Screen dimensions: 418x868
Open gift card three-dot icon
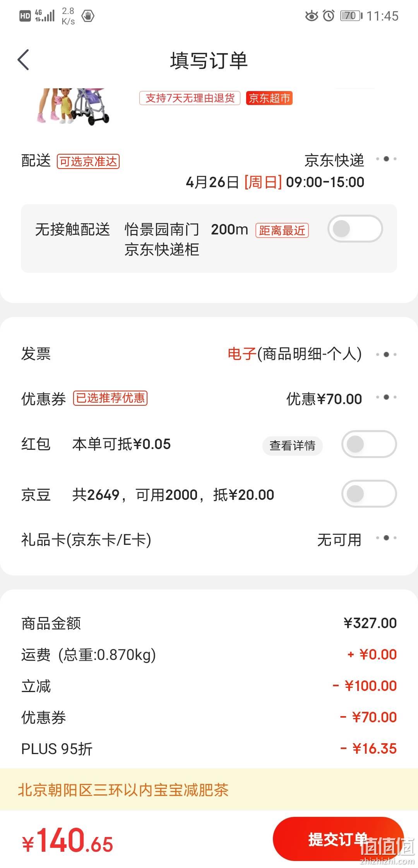(386, 538)
